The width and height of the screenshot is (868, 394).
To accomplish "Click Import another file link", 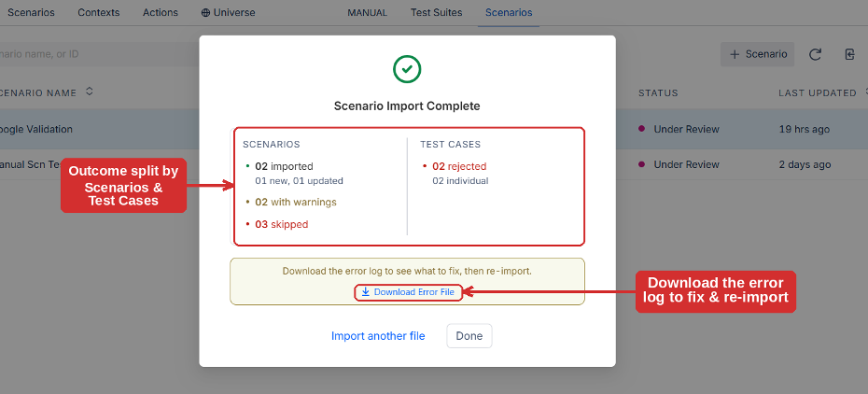I will (378, 336).
